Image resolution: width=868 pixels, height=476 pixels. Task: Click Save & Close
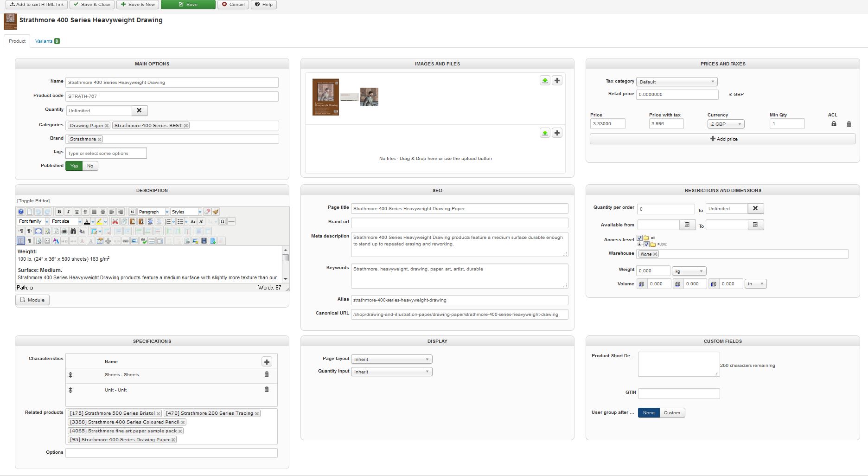coord(92,5)
